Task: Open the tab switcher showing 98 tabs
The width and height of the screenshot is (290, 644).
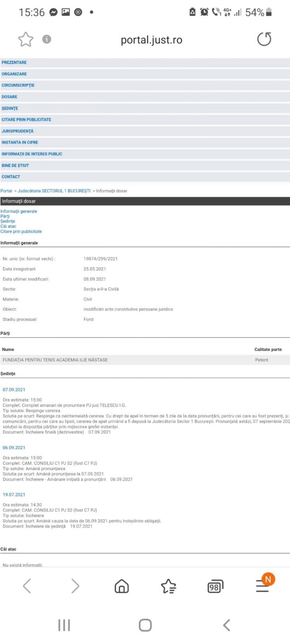Action: point(215,586)
